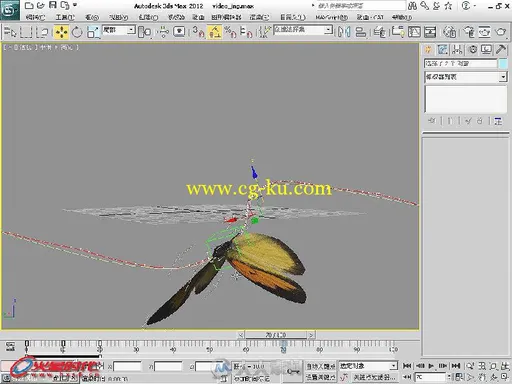Click the time slider's right arrow

[x=311, y=335]
